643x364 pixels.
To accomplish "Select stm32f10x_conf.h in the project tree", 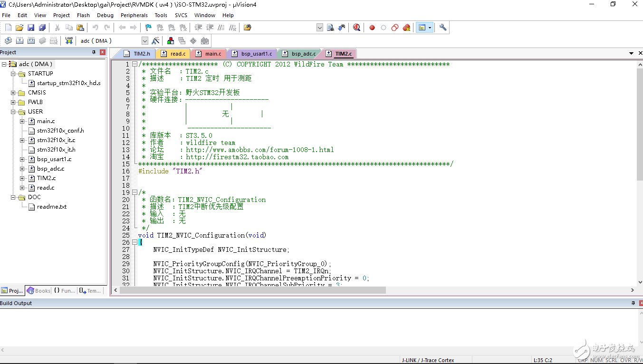I will [x=60, y=131].
